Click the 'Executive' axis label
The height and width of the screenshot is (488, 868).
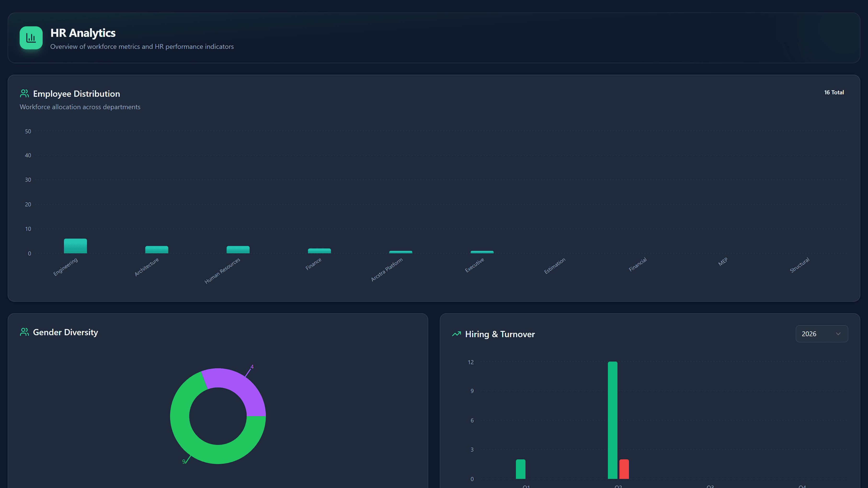(474, 265)
